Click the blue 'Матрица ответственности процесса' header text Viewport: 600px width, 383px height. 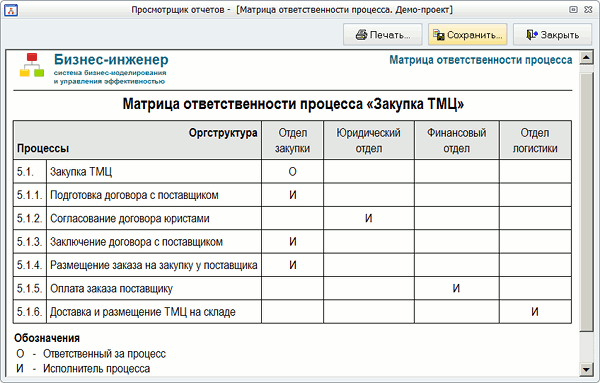(481, 60)
